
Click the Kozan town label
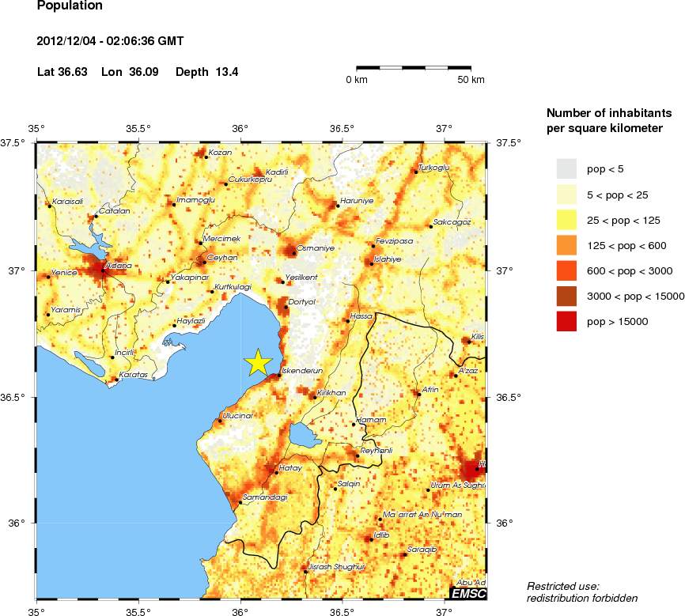tap(220, 153)
